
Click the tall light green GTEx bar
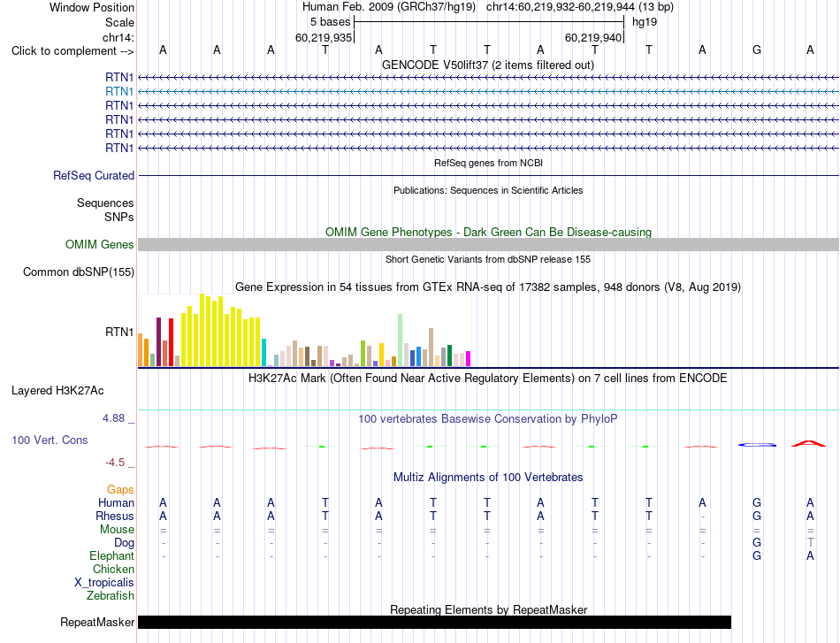[x=400, y=341]
